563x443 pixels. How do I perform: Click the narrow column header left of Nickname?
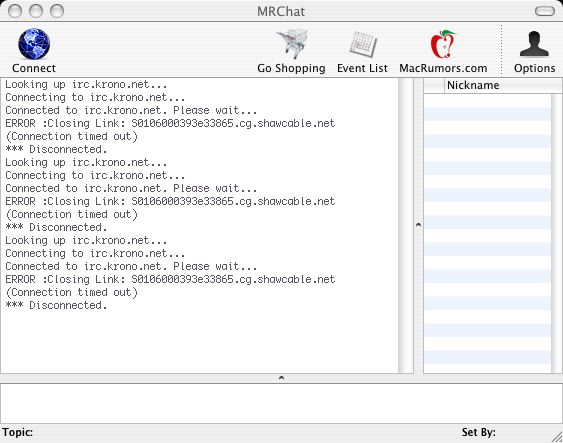pyautogui.click(x=434, y=85)
